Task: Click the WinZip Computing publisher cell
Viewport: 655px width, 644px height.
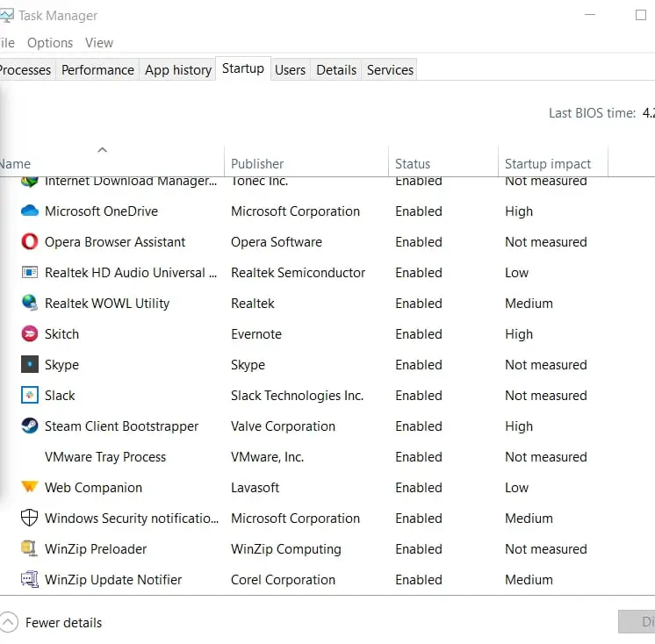Action: click(286, 549)
